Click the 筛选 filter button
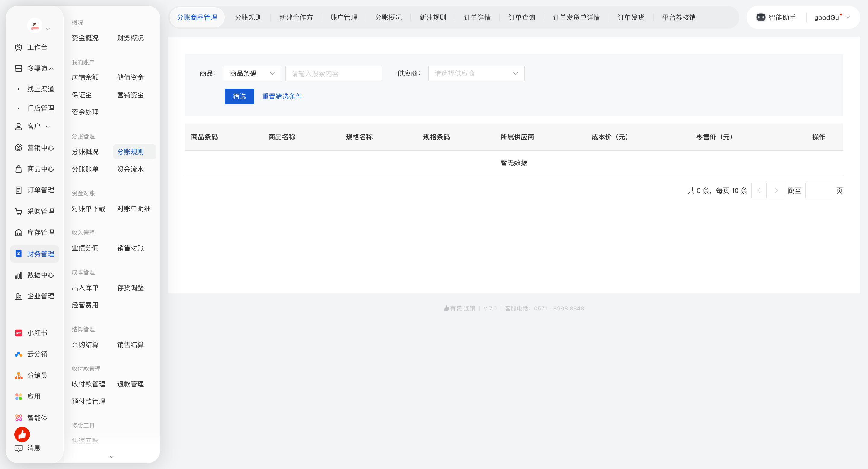Screen dimensions: 868x469 pyautogui.click(x=239, y=97)
